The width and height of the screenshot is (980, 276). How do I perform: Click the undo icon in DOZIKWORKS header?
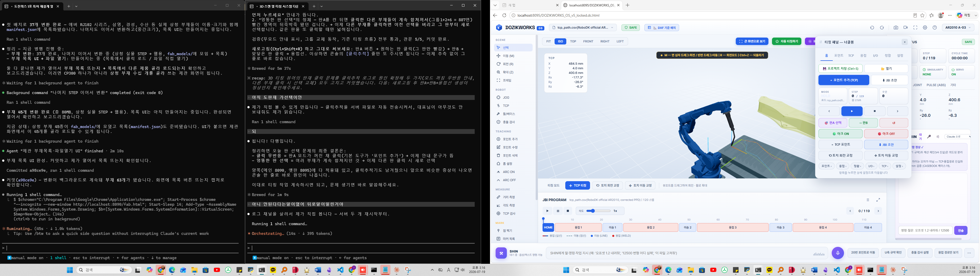872,27
